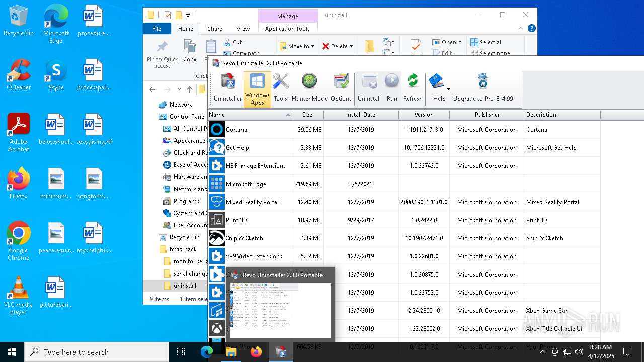Open Customize Quick Access Toolbar dropdown
This screenshot has width=644, height=362.
188,15
